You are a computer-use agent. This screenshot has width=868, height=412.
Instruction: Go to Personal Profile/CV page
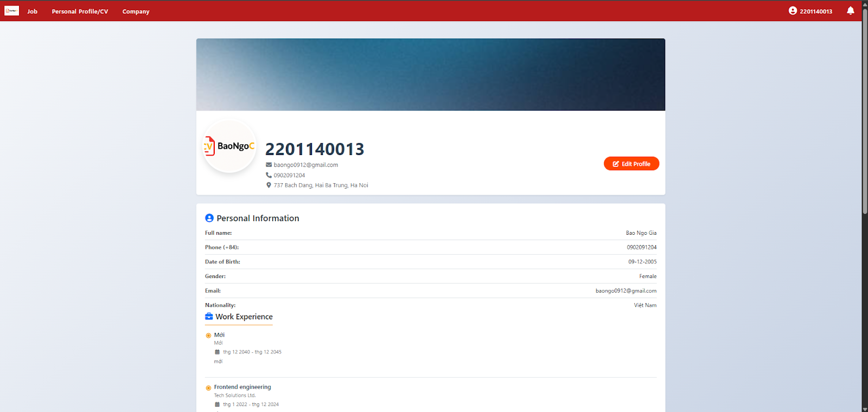point(80,11)
